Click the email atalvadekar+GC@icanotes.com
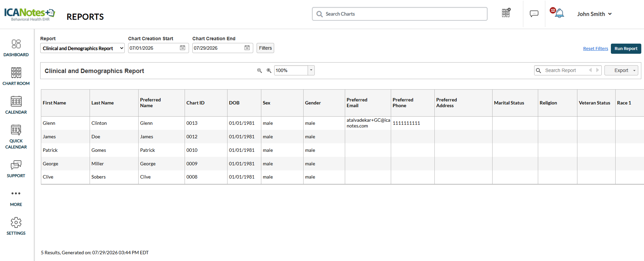The width and height of the screenshot is (644, 261). click(368, 123)
